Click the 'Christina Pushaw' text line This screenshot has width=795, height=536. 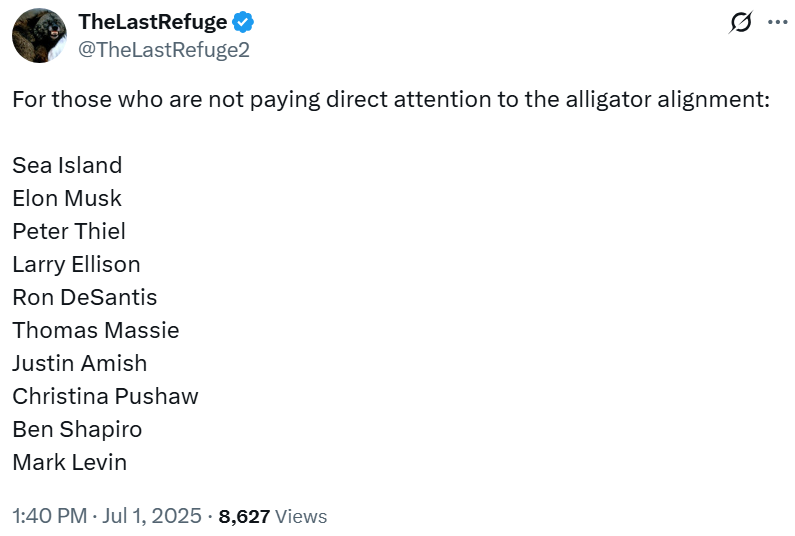105,396
